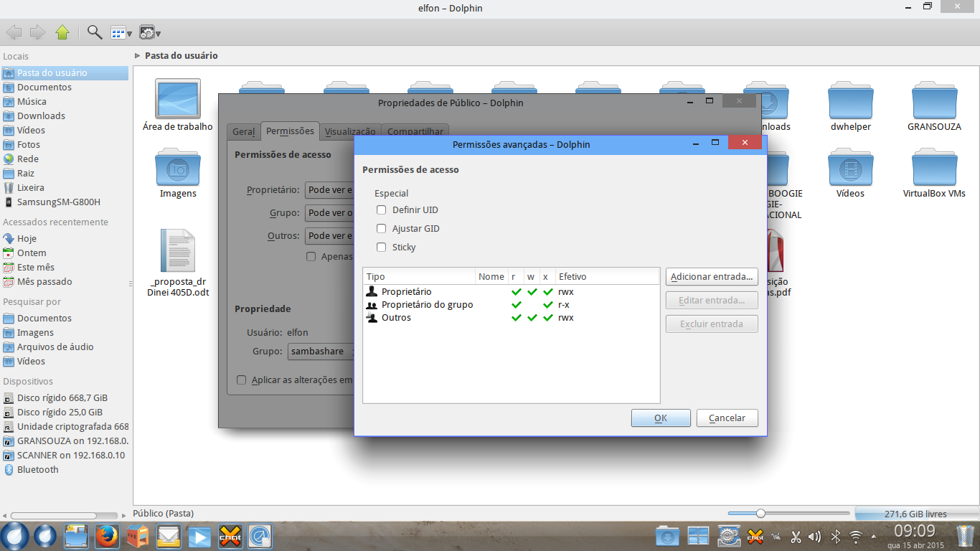Select Área de trabalho folder icon
The image size is (980, 551).
tap(178, 105)
